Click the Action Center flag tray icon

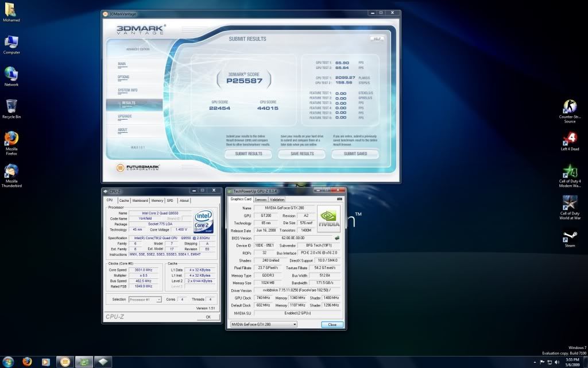pos(542,362)
